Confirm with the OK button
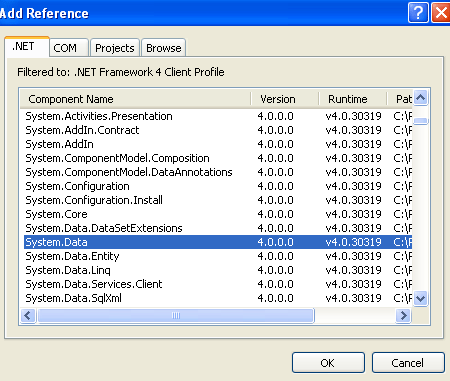 (328, 362)
